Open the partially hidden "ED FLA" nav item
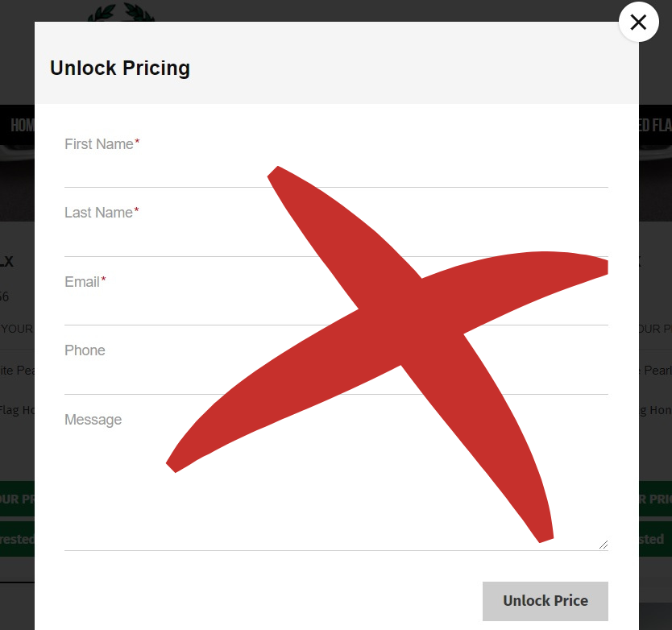Viewport: 672px width, 630px height. pyautogui.click(x=655, y=125)
